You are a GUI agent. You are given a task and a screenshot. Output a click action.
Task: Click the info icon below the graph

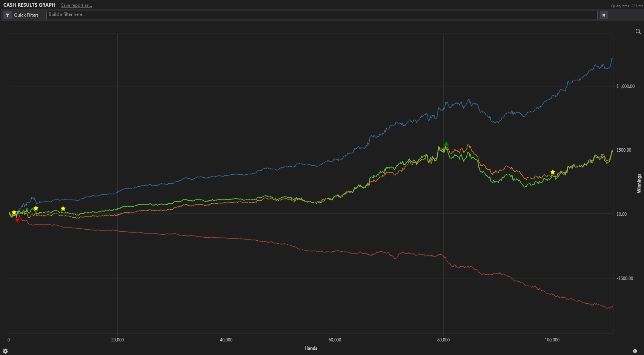(635, 351)
